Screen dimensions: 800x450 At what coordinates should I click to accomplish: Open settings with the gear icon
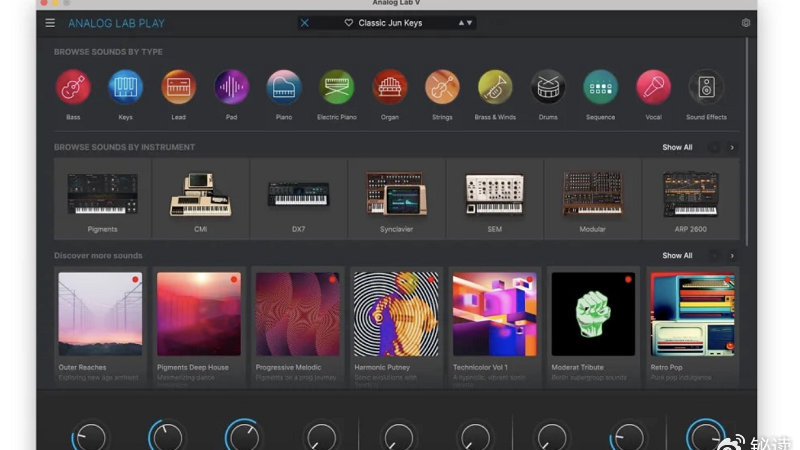coord(746,23)
